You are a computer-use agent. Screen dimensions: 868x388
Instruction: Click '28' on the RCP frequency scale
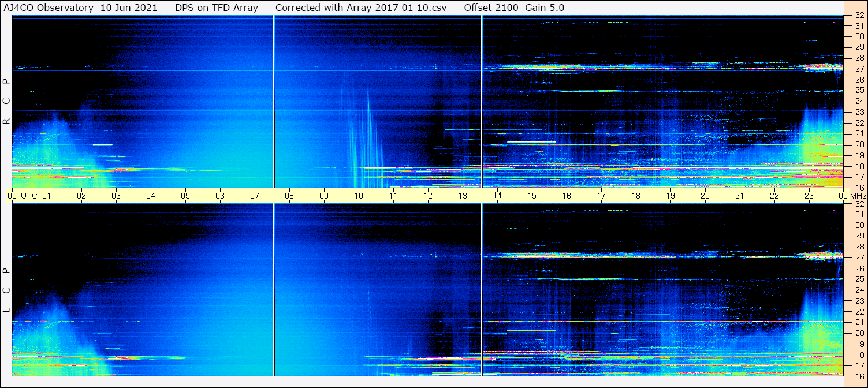coord(859,58)
